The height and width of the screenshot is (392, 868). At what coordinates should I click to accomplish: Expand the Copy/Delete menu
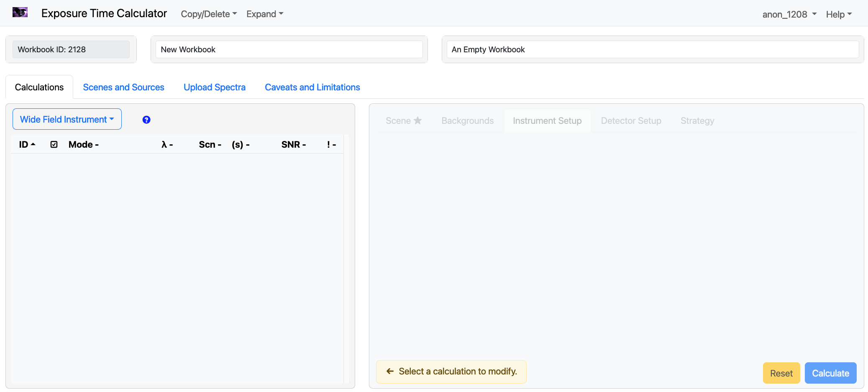[208, 14]
